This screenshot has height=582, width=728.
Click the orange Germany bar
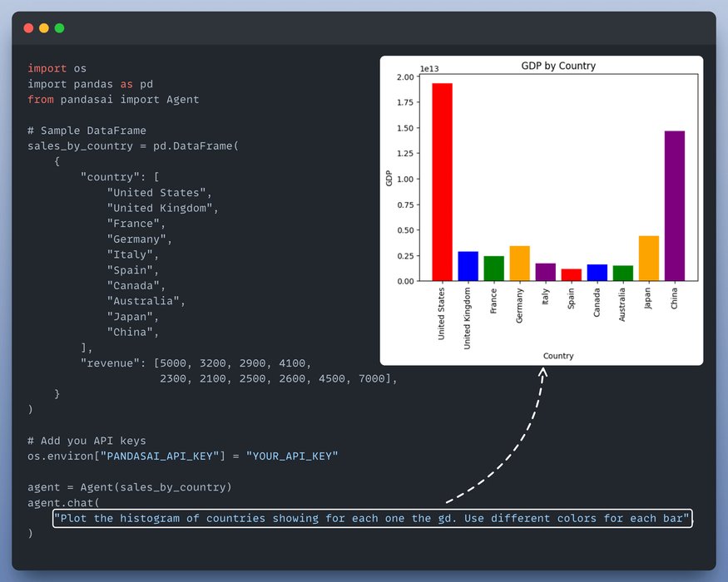[519, 264]
